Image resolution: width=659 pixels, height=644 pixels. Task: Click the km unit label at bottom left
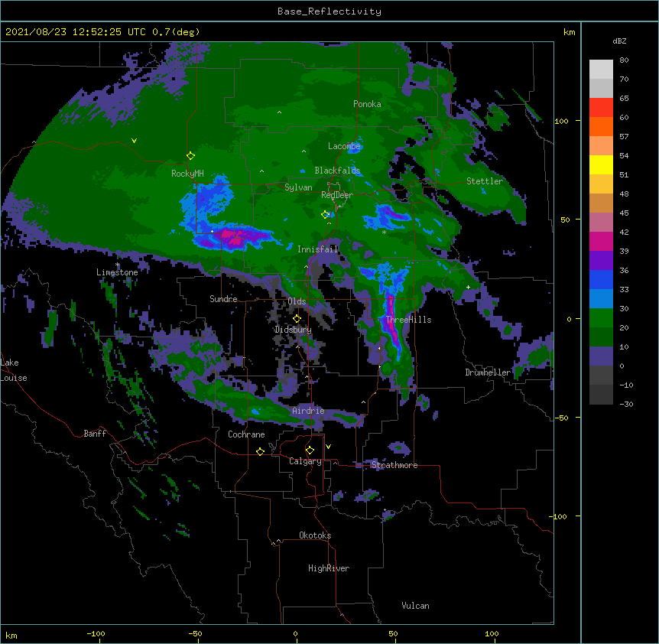(11, 635)
